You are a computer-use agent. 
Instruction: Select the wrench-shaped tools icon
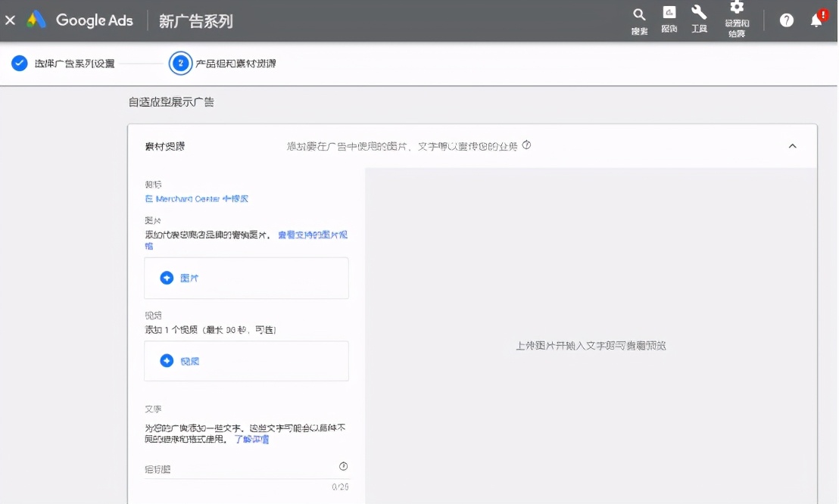pyautogui.click(x=699, y=16)
